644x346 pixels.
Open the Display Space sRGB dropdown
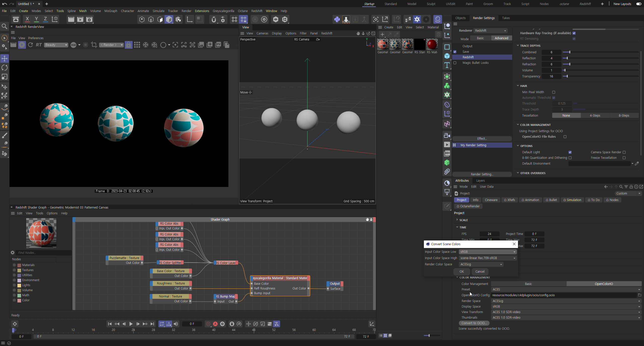[x=566, y=307]
